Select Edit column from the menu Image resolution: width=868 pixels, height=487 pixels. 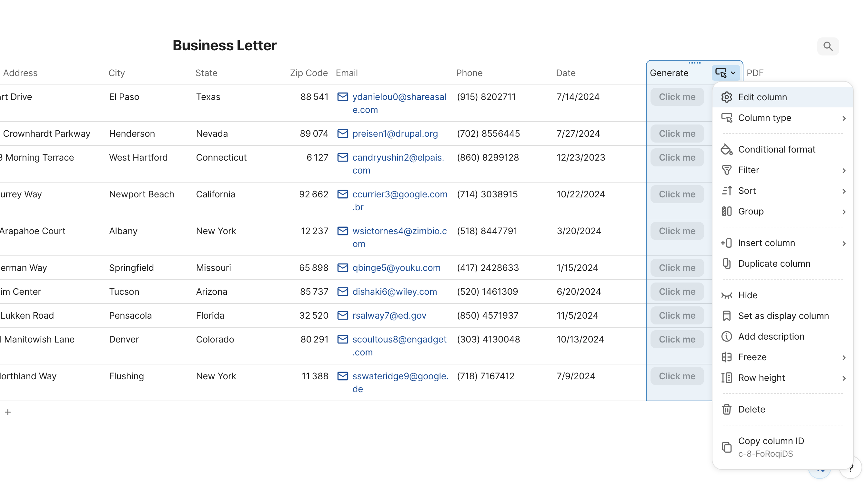click(762, 97)
